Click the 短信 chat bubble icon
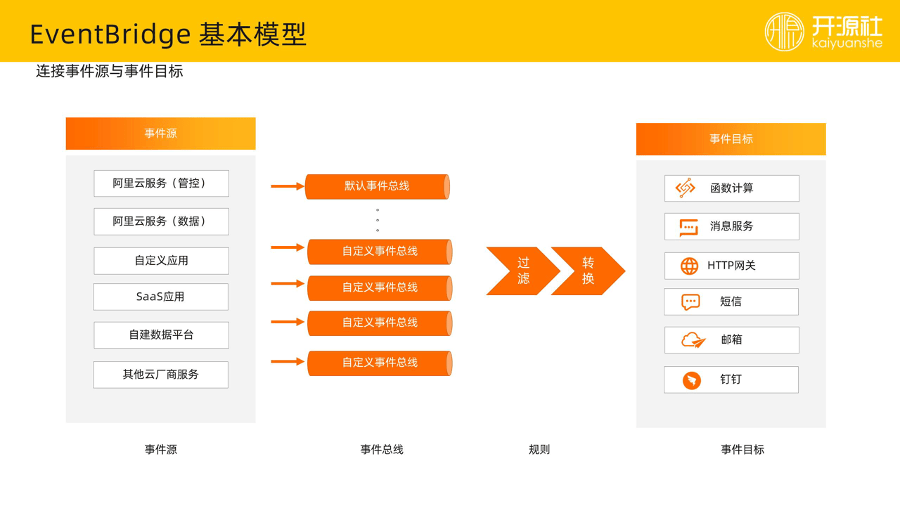 click(690, 302)
